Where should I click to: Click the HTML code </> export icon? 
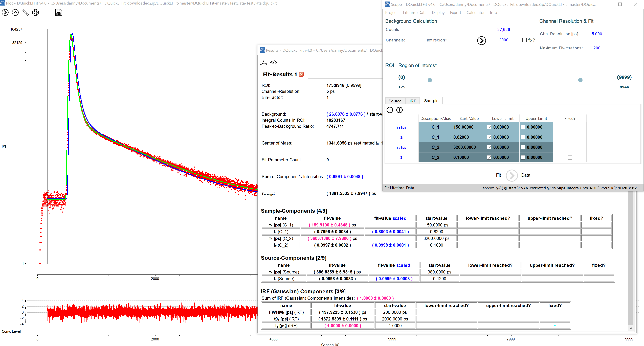tap(274, 62)
